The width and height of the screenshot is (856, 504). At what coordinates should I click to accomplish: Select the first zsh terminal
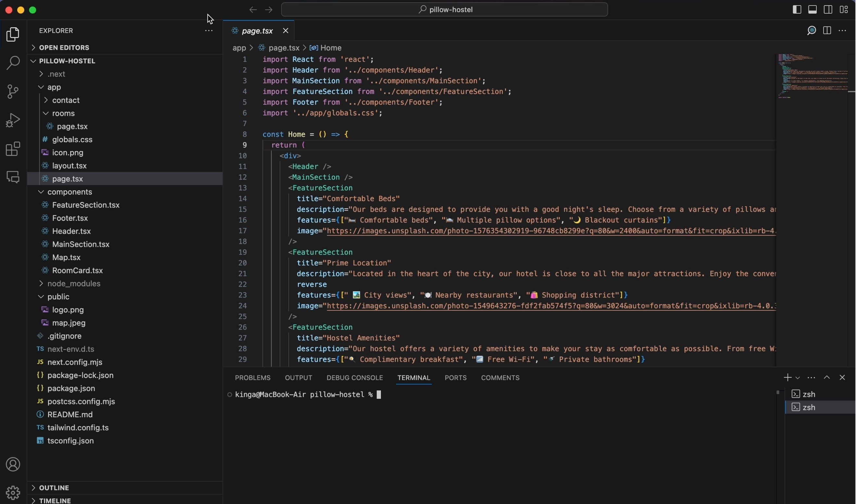[x=820, y=394]
